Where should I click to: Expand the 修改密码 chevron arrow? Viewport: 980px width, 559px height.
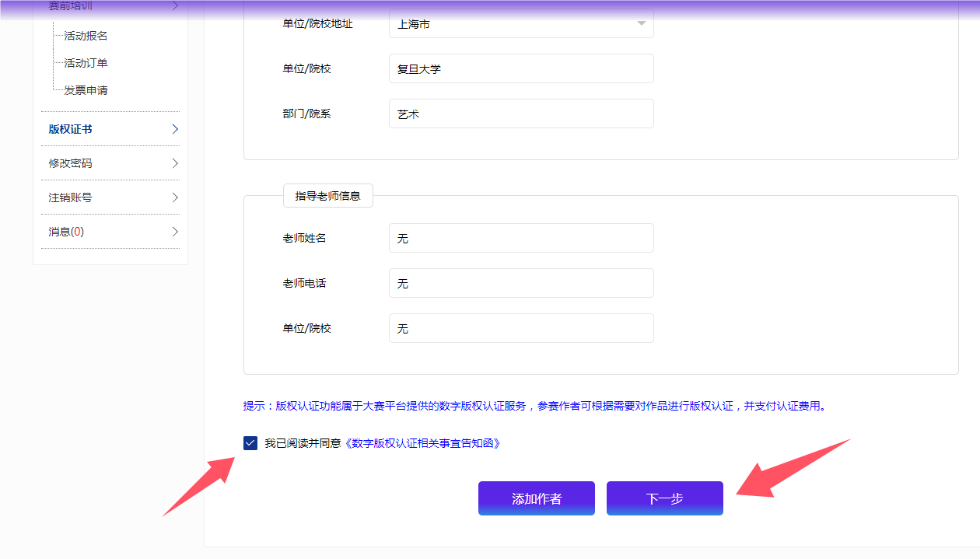point(175,163)
